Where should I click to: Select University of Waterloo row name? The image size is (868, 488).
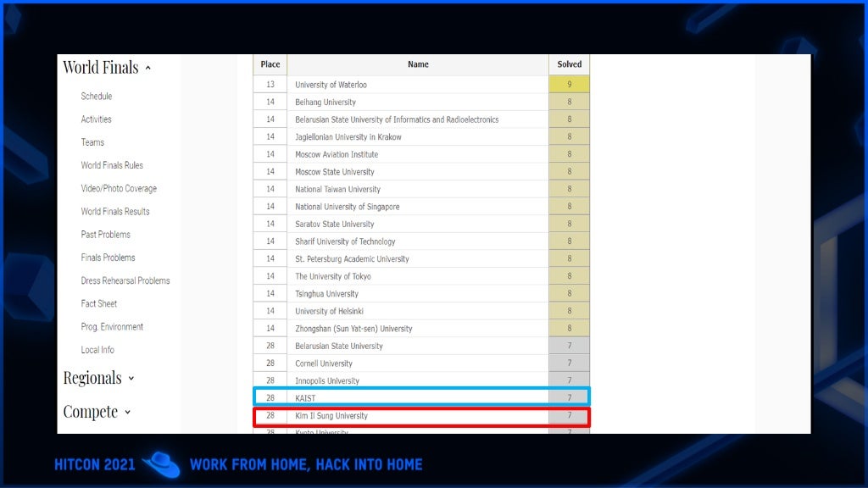tap(331, 85)
